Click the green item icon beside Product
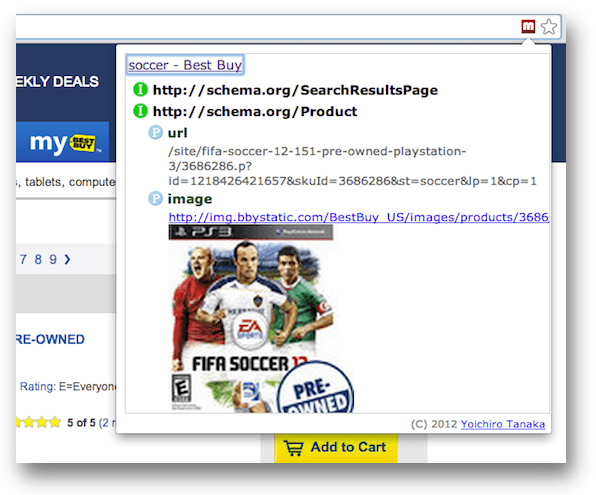This screenshot has height=495, width=596. click(x=140, y=111)
